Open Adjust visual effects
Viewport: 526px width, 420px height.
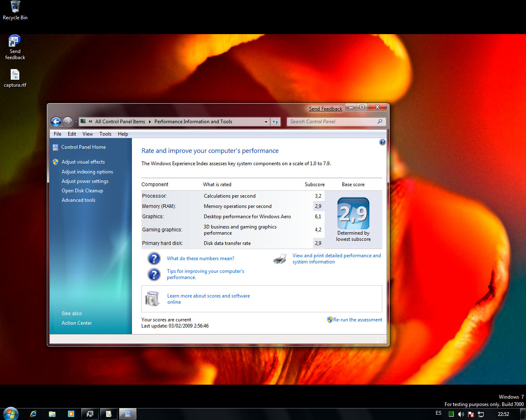[x=83, y=162]
